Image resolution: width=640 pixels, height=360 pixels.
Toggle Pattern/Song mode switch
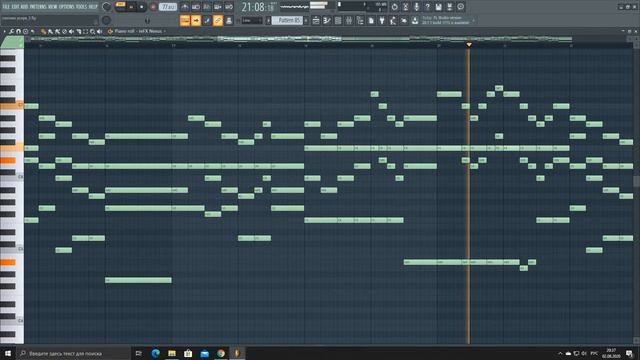[x=120, y=7]
